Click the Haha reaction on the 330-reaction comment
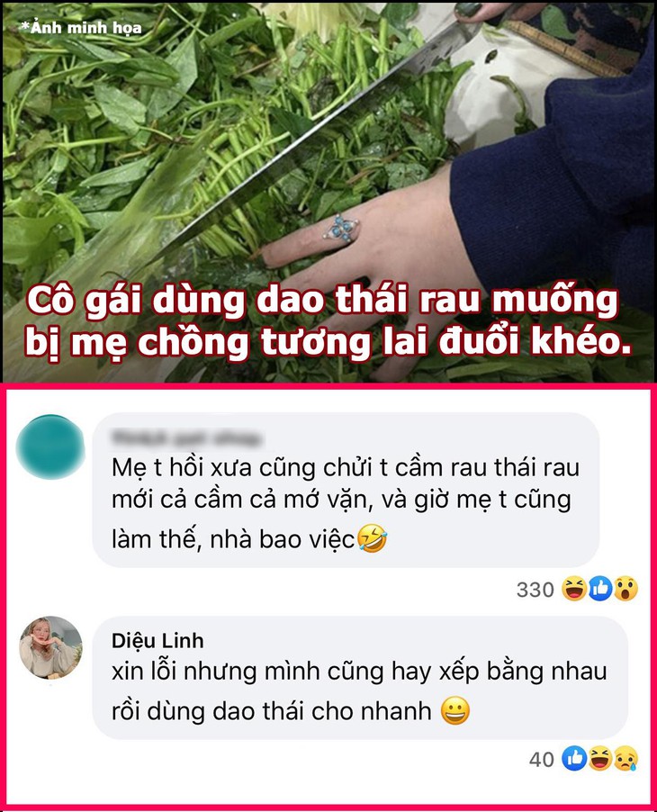657x812 pixels. point(573,589)
